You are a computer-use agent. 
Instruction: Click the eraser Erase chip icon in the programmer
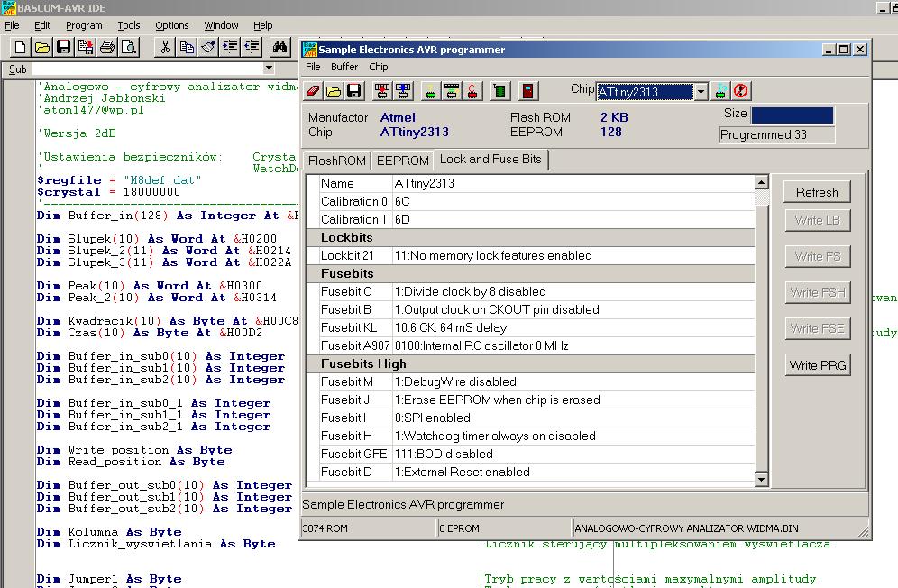click(x=313, y=91)
